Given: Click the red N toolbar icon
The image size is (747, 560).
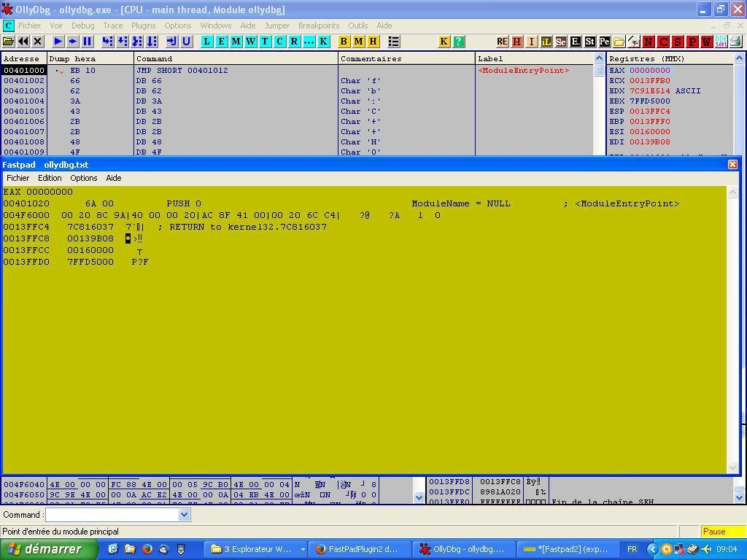Looking at the screenshot, I should 649,42.
